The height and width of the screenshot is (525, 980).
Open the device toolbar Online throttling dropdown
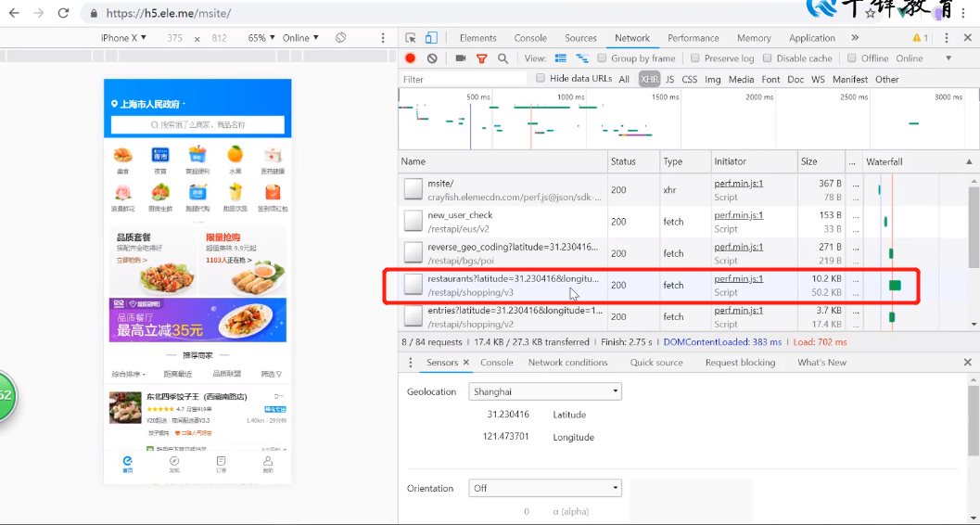click(x=300, y=38)
